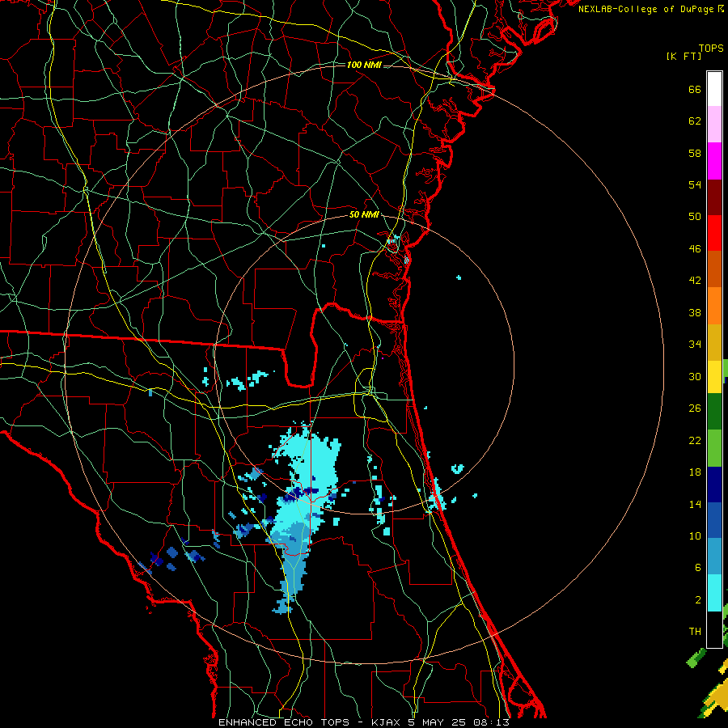
Task: Click the "ENHANCED ECHO TOPS" title text
Action: 284,722
